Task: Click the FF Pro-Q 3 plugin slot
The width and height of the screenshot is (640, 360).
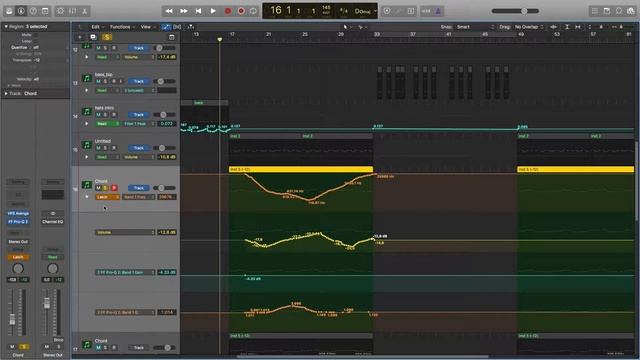Action: tap(18, 222)
